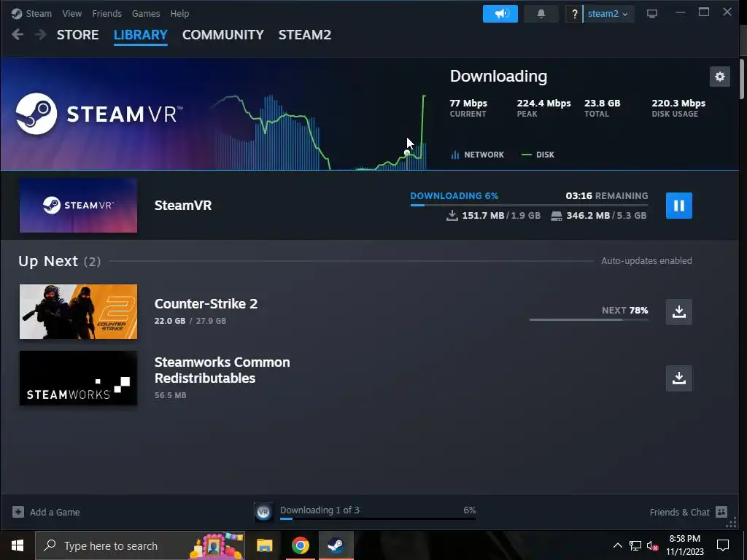Click the Steam taskbar icon
Screen dimensions: 747x560
(x=336, y=545)
